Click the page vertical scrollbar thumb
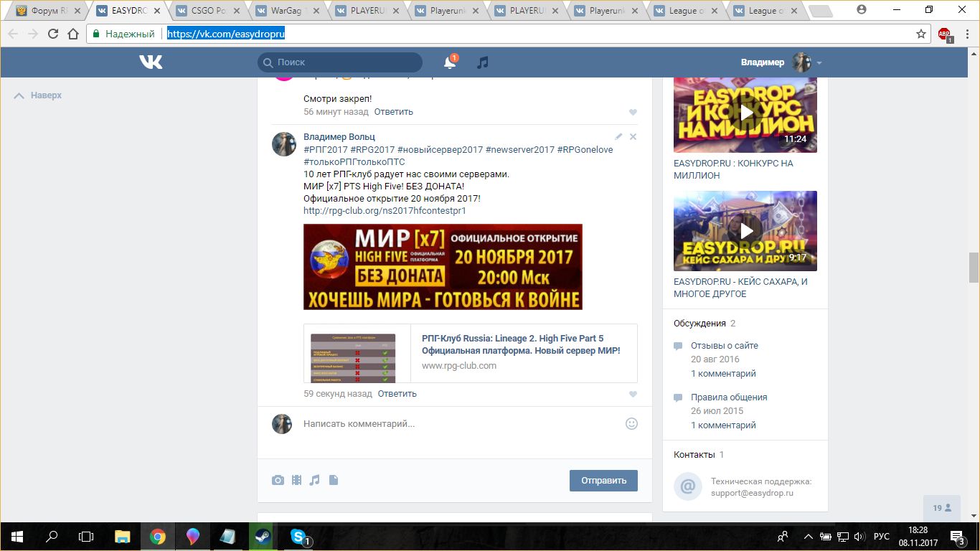The image size is (980, 551). [x=974, y=268]
